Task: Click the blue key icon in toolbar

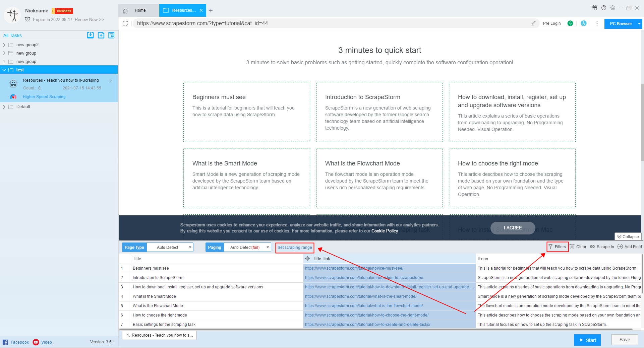Action: [x=583, y=23]
